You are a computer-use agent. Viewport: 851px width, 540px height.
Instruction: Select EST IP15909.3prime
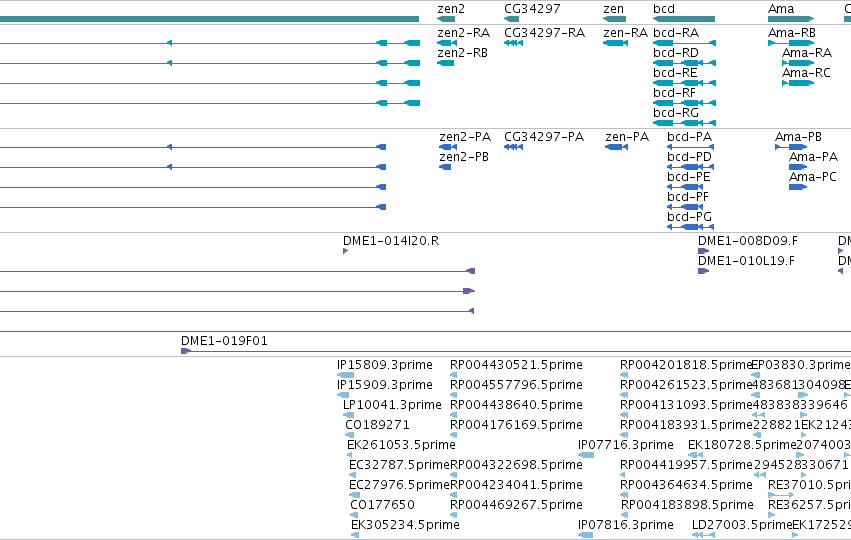click(x=344, y=395)
